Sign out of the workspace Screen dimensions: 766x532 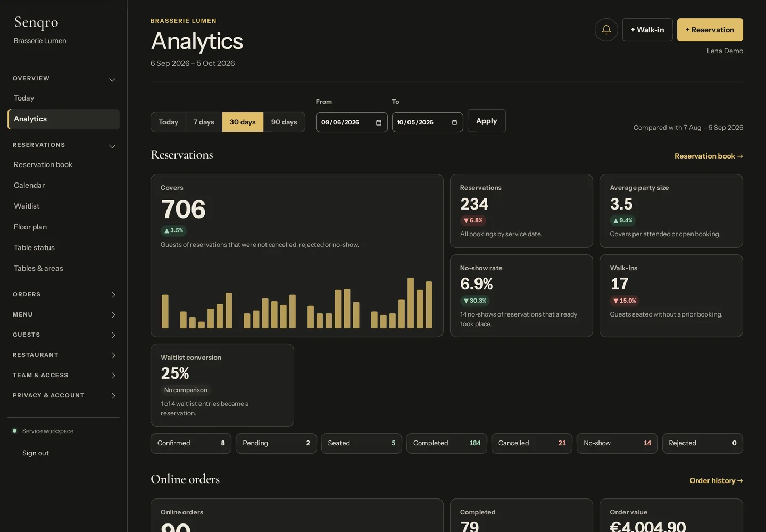pos(36,453)
